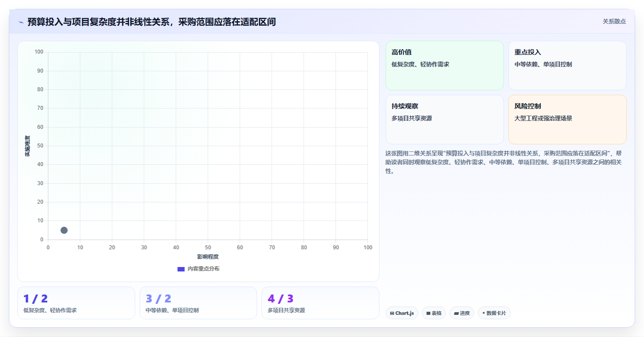
Task: Open the 4 / 3 stat card
Action: [320, 303]
